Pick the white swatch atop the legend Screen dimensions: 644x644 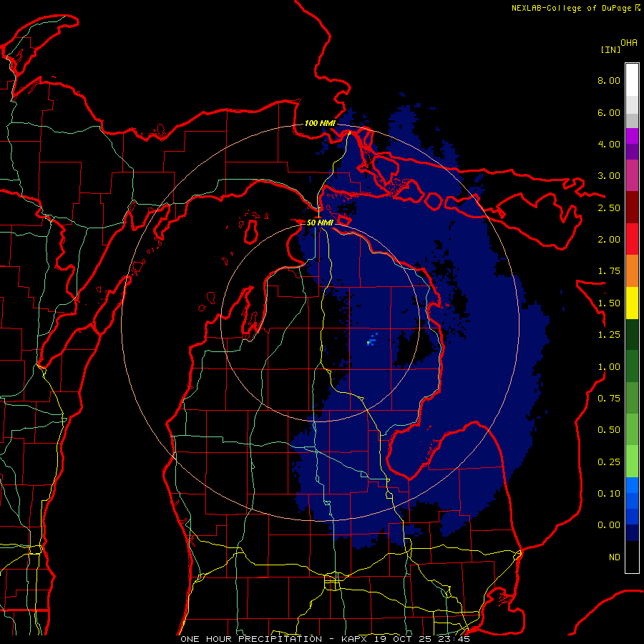[x=632, y=80]
